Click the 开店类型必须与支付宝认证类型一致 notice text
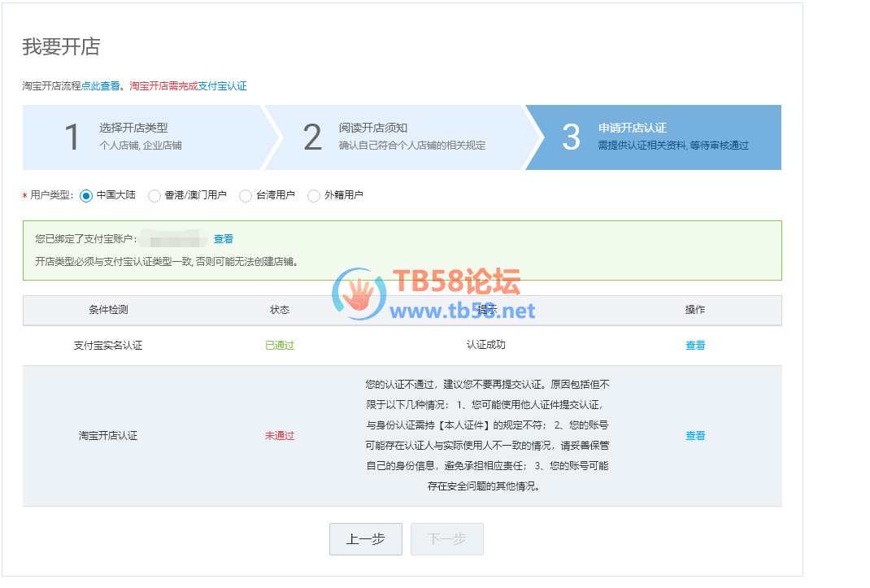The image size is (870, 588). [167, 262]
